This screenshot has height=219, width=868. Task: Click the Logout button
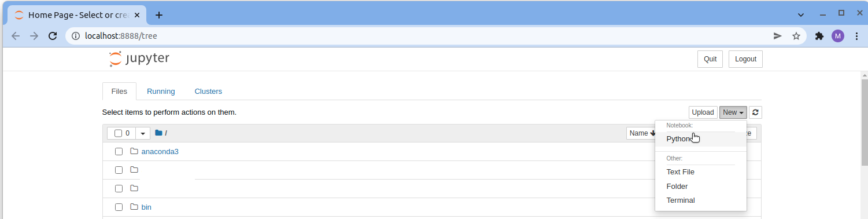pyautogui.click(x=745, y=59)
